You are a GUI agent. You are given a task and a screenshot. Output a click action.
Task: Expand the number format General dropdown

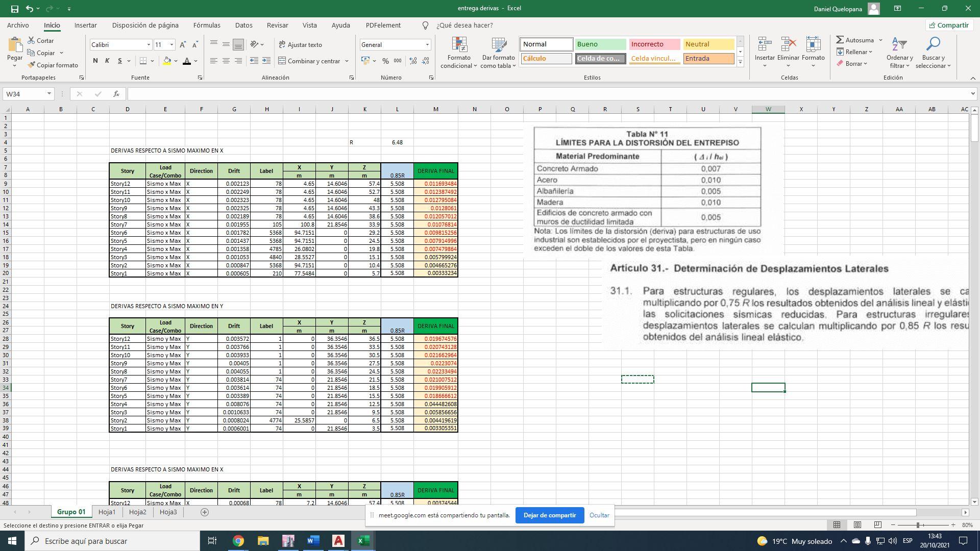tap(427, 45)
